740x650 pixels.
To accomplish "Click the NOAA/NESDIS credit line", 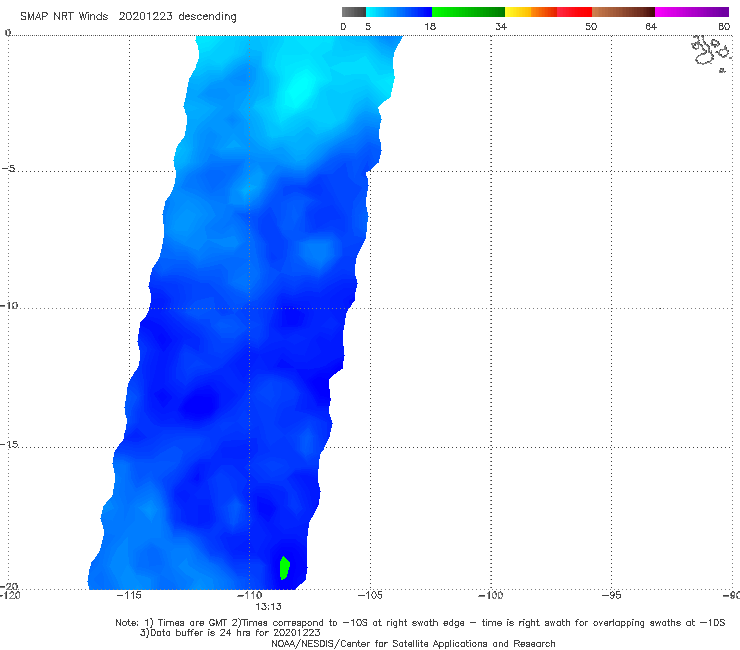I will pyautogui.click(x=413, y=643).
